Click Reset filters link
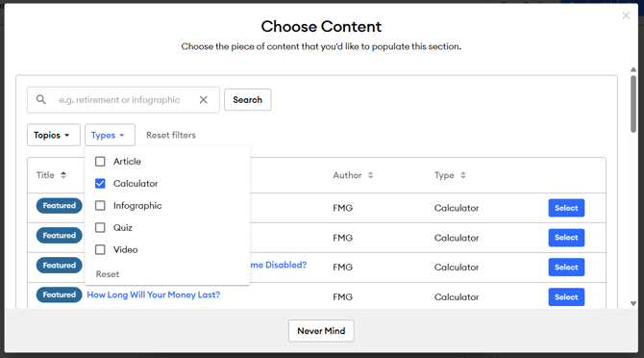 coord(171,135)
